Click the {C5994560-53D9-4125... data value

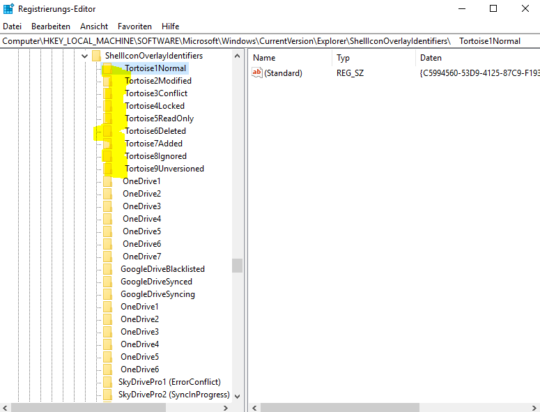[x=479, y=73]
